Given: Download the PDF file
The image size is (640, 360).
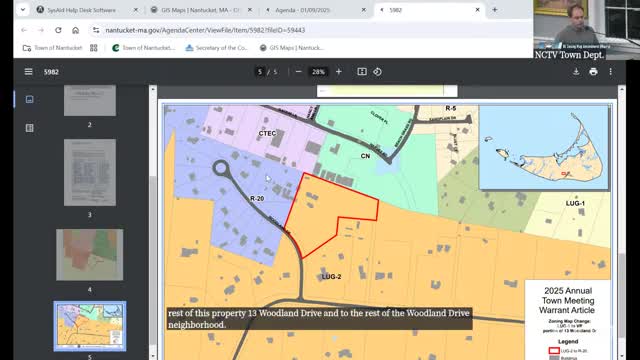Looking at the screenshot, I should tap(576, 72).
